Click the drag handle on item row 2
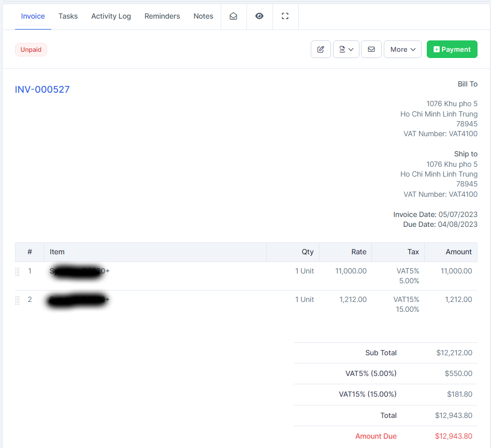The image size is (491, 448). [x=18, y=300]
